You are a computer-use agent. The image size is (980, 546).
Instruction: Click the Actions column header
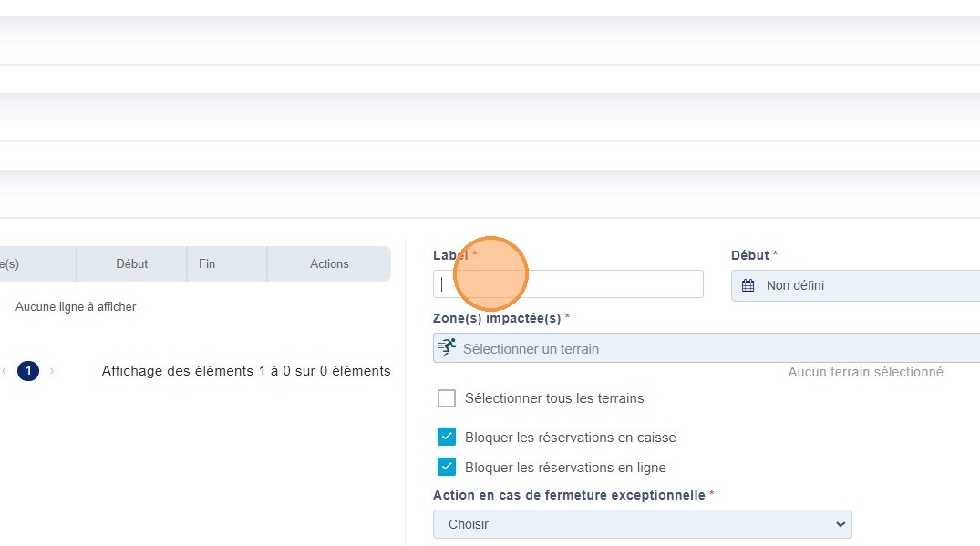[329, 263]
